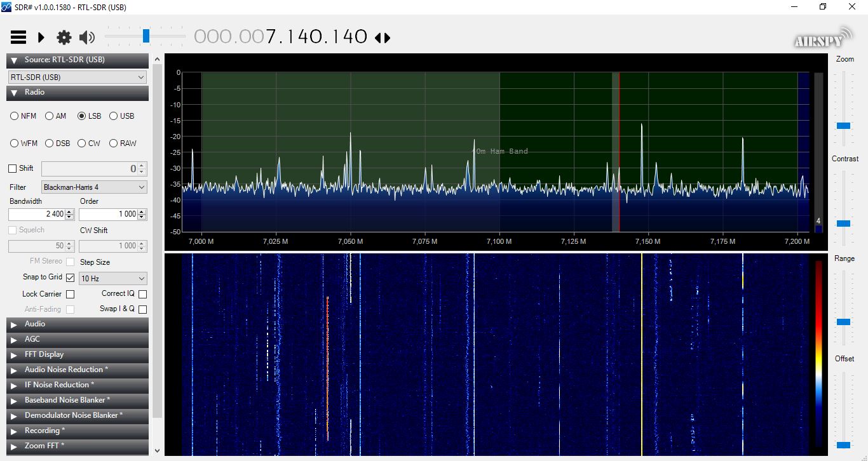Click the frequency digits 7.140.140
This screenshot has width=868, height=461.
click(x=316, y=37)
